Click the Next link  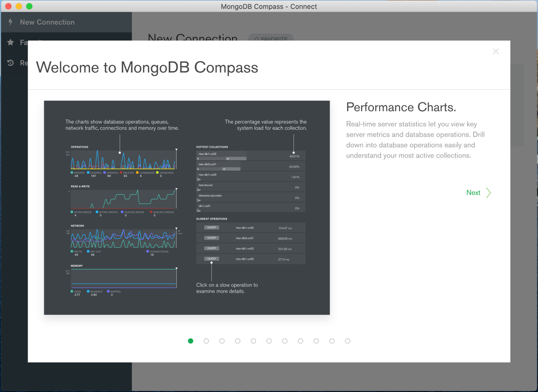pyautogui.click(x=473, y=193)
